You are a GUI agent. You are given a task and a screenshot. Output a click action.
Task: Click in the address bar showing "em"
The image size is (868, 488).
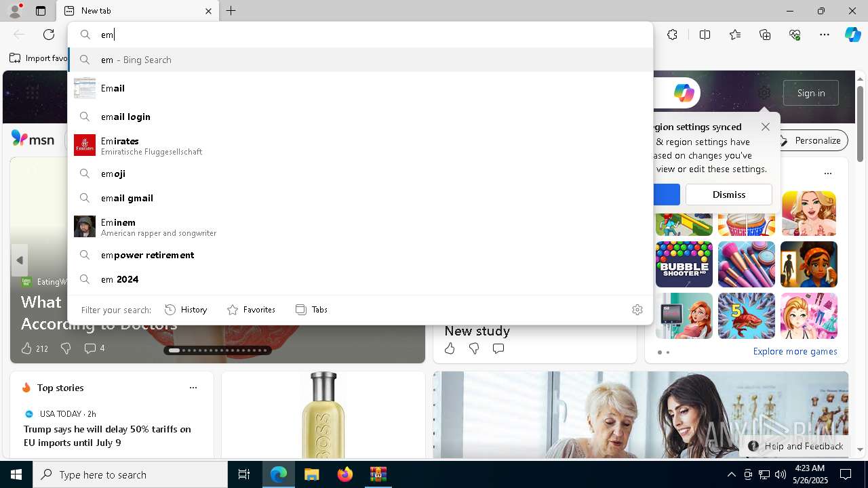(x=360, y=35)
